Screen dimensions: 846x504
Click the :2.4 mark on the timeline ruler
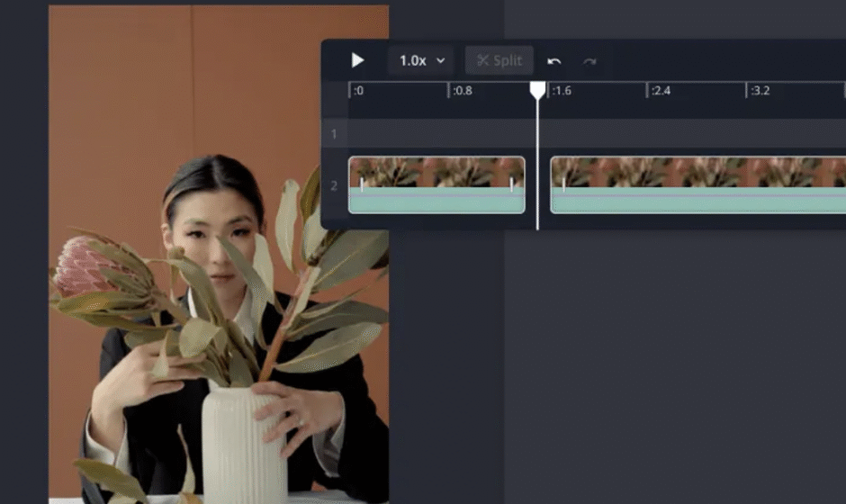click(661, 91)
